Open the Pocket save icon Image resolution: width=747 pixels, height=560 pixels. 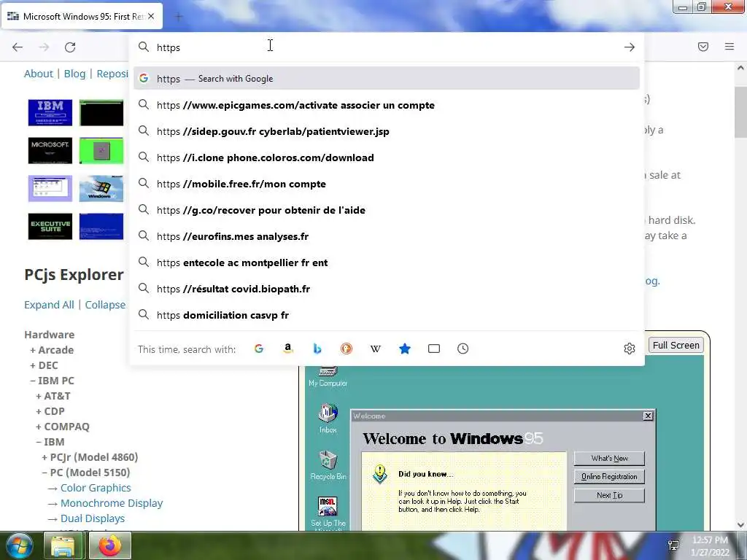pyautogui.click(x=703, y=47)
